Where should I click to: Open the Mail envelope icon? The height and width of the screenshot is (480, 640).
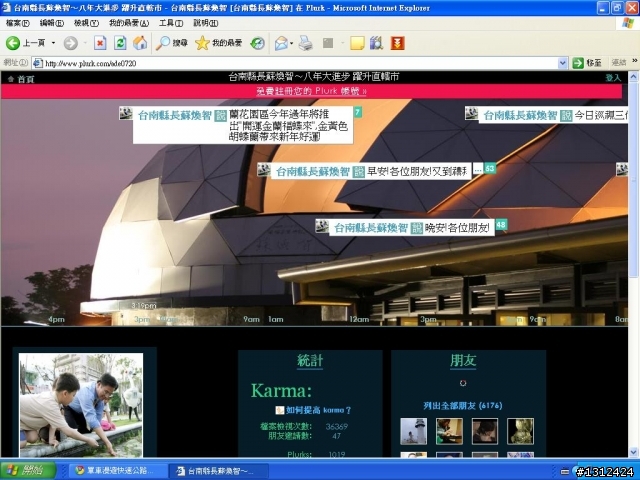[x=281, y=43]
